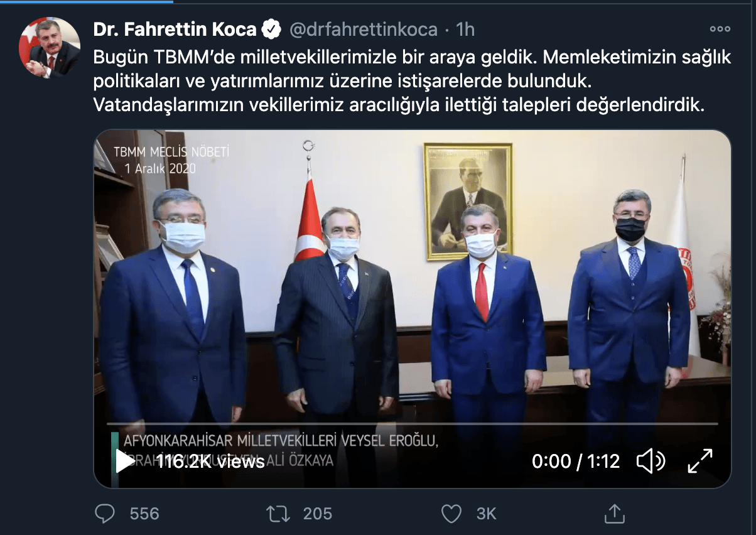
Task: Click the retweet arrows icon
Action: point(278,514)
